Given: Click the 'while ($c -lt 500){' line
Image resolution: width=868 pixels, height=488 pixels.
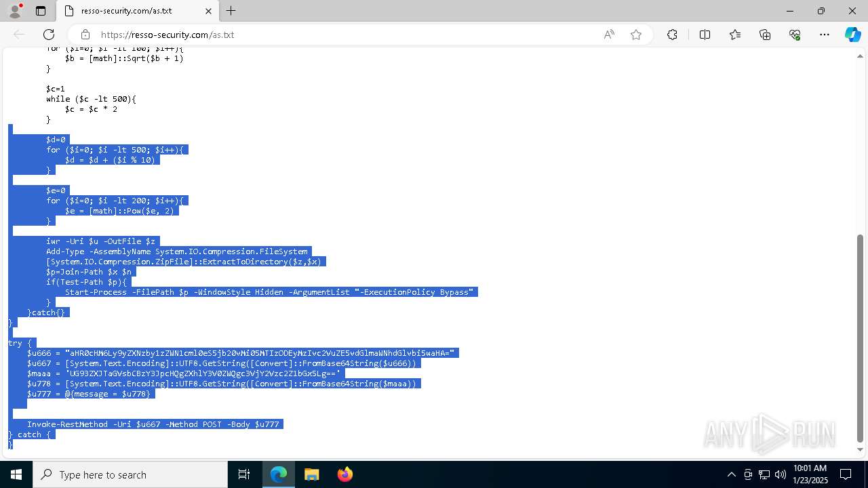Looking at the screenshot, I should (x=91, y=99).
